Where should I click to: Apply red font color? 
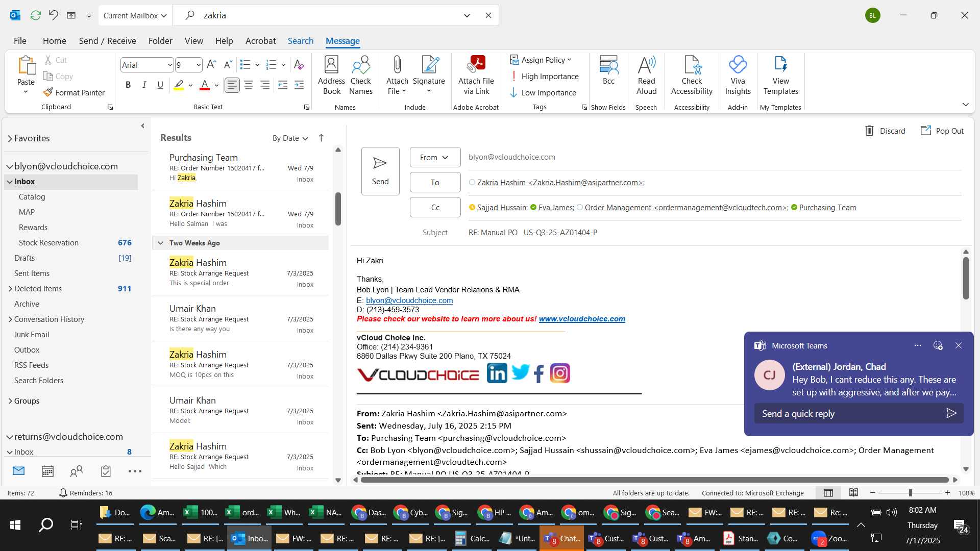pos(205,85)
